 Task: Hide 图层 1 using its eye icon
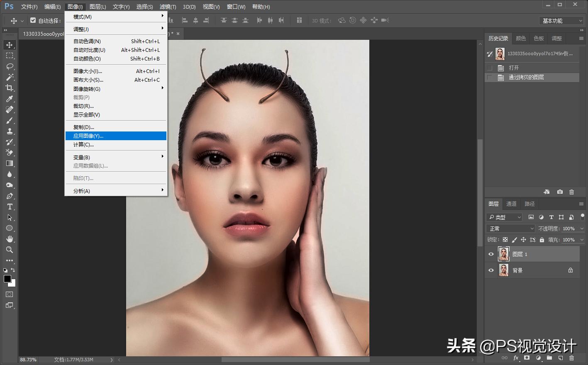(x=491, y=253)
